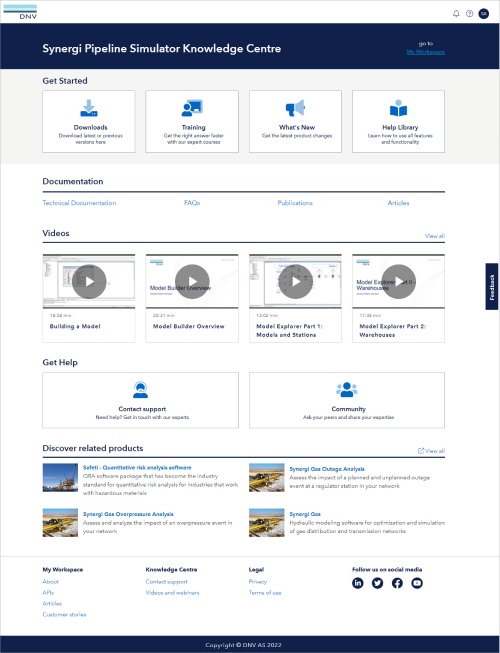The width and height of the screenshot is (500, 653).
Task: Open Model Explorer Part 2 Warehouses title
Action: coord(393,331)
